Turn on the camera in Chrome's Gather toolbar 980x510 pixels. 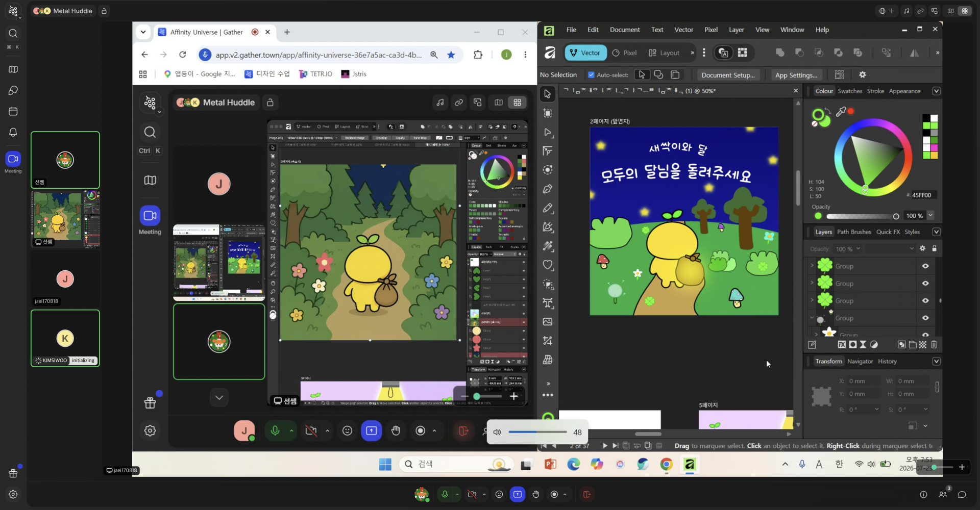pyautogui.click(x=311, y=431)
